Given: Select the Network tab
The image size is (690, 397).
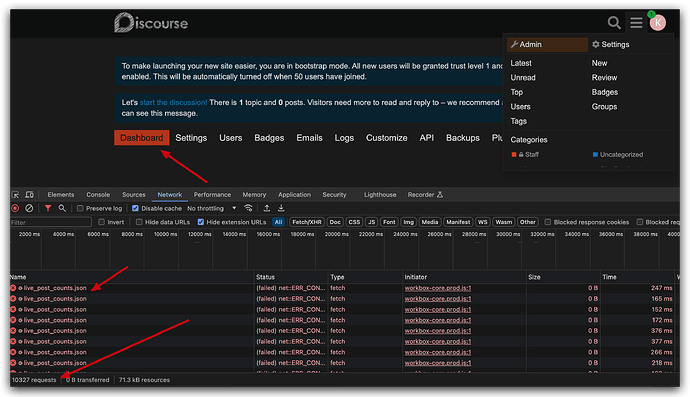Looking at the screenshot, I should coord(169,195).
